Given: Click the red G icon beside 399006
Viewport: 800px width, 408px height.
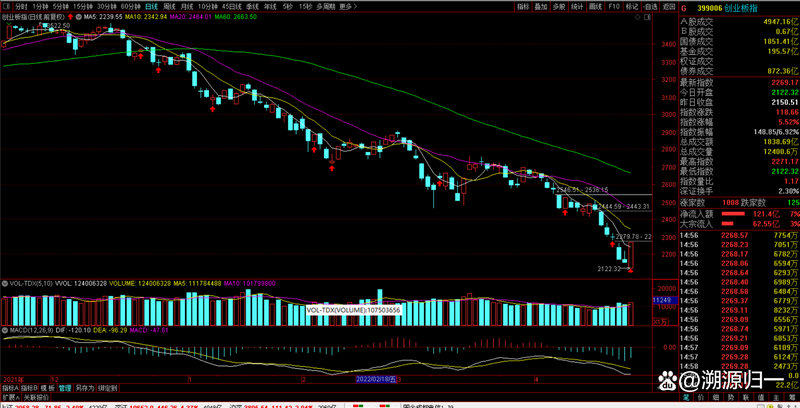Looking at the screenshot, I should point(683,6).
